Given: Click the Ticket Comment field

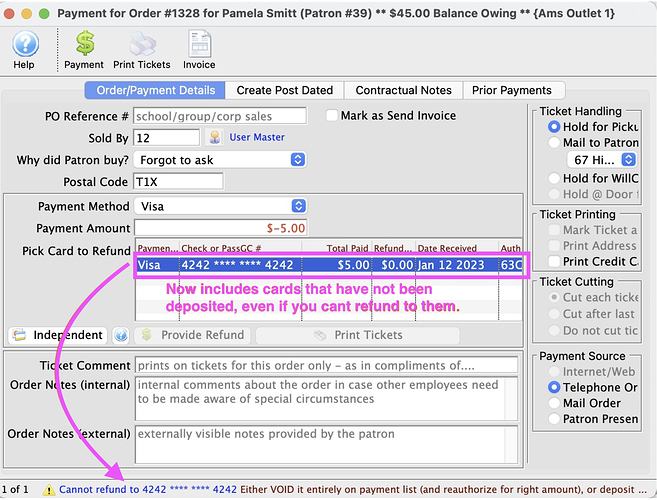Looking at the screenshot, I should pos(326,365).
